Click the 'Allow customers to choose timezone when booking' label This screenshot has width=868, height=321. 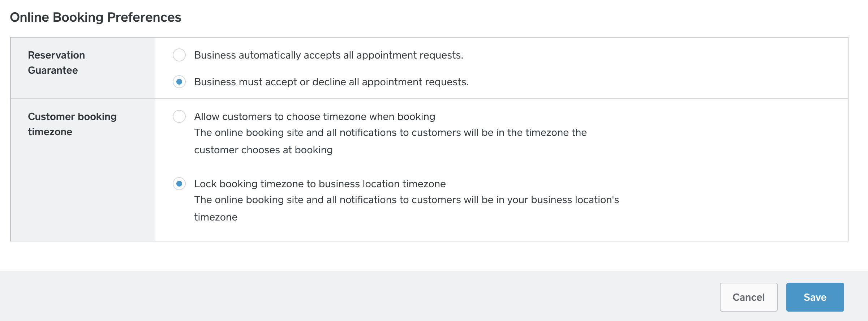click(314, 117)
